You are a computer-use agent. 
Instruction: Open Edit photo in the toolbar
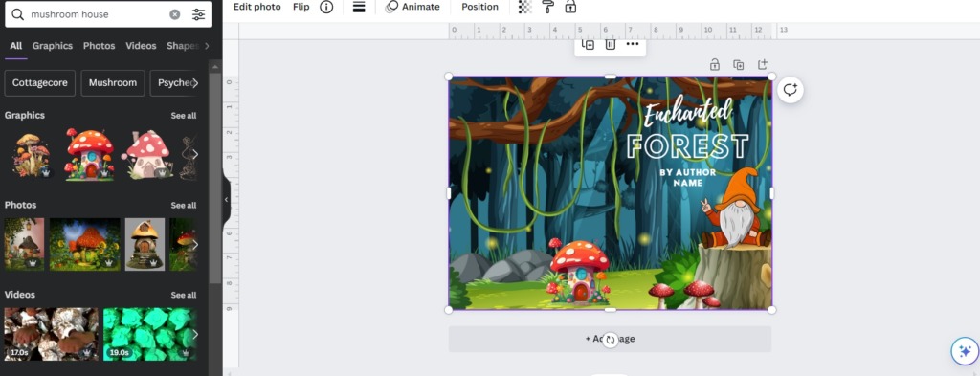[256, 7]
